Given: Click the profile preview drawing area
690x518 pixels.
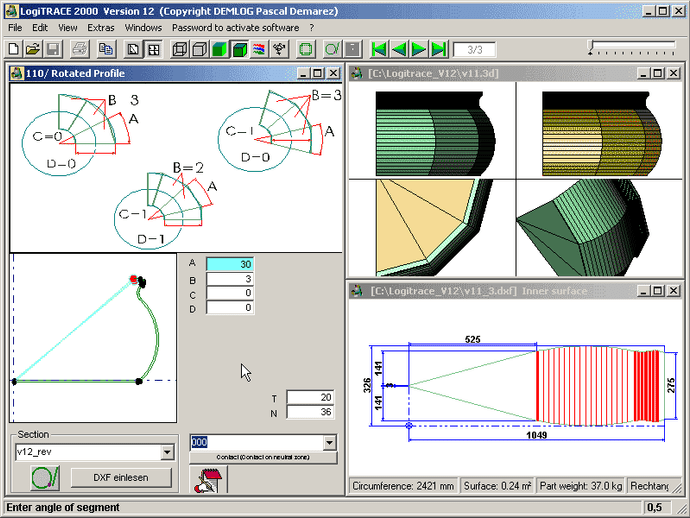Looking at the screenshot, I should pyautogui.click(x=93, y=338).
